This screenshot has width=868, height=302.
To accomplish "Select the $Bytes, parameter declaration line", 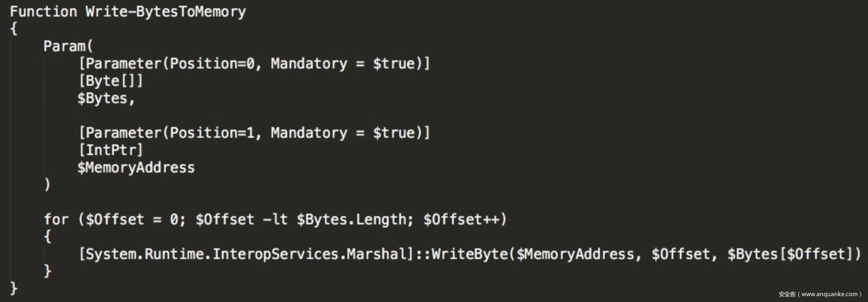I will tap(106, 98).
